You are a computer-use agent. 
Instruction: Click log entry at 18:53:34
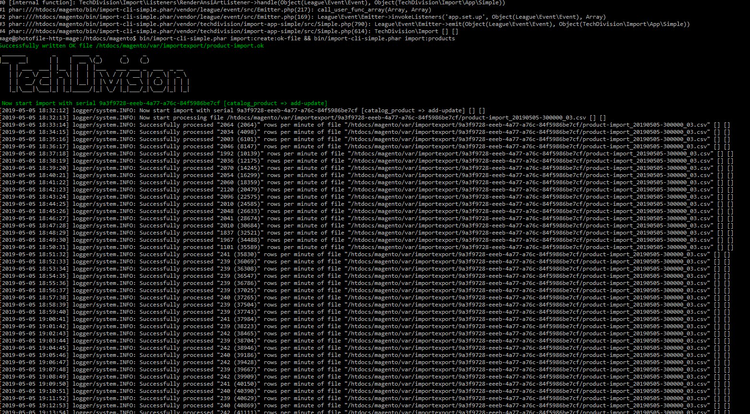click(x=365, y=269)
